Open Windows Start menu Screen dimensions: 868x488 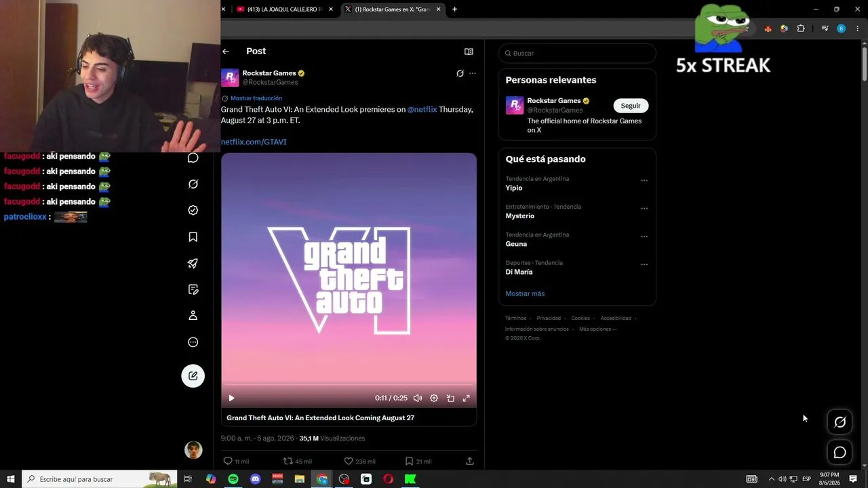pyautogui.click(x=11, y=479)
